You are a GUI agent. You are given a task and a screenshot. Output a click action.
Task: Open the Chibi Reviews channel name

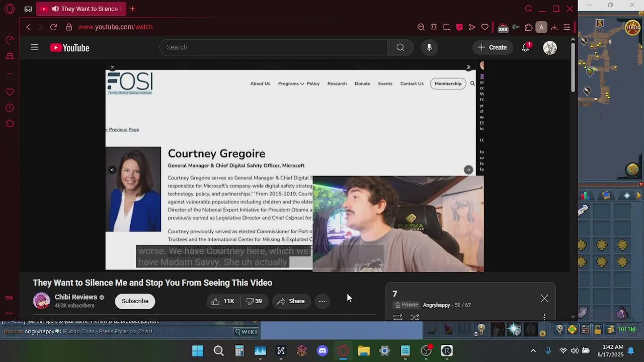tap(75, 297)
